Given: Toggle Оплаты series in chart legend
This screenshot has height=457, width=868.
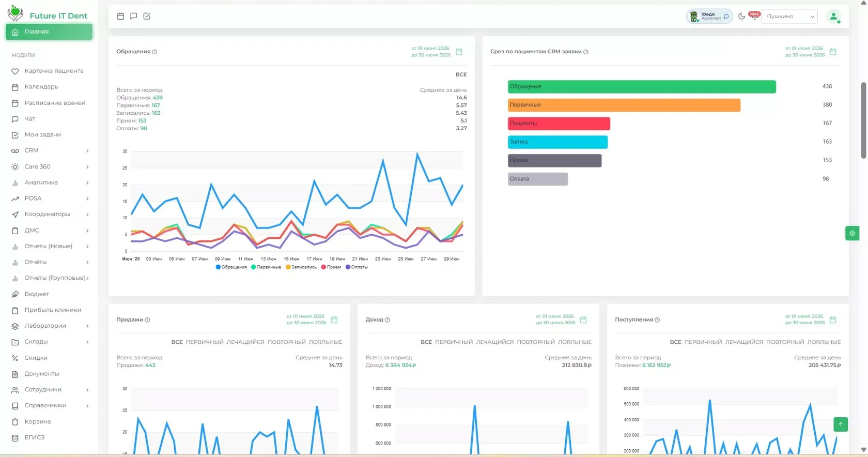Looking at the screenshot, I should coord(357,267).
